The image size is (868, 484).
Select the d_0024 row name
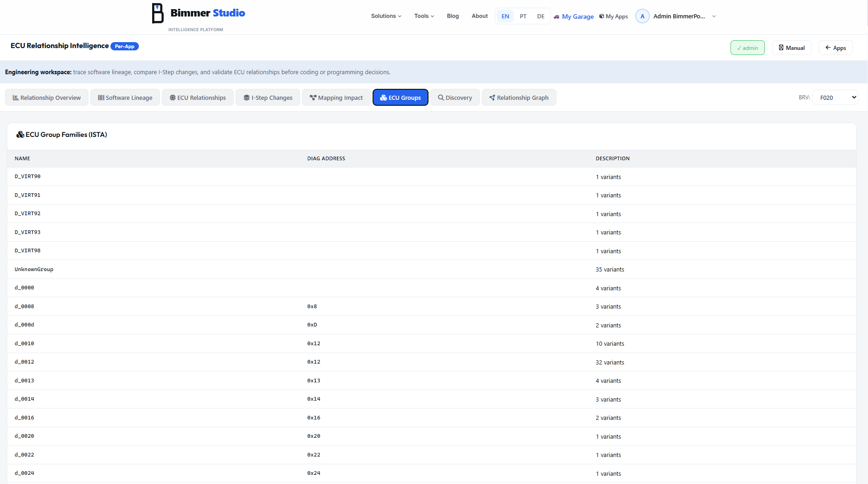(x=24, y=473)
